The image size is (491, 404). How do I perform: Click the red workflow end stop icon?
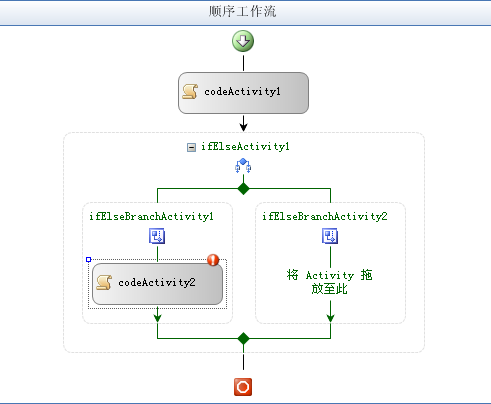[x=243, y=387]
